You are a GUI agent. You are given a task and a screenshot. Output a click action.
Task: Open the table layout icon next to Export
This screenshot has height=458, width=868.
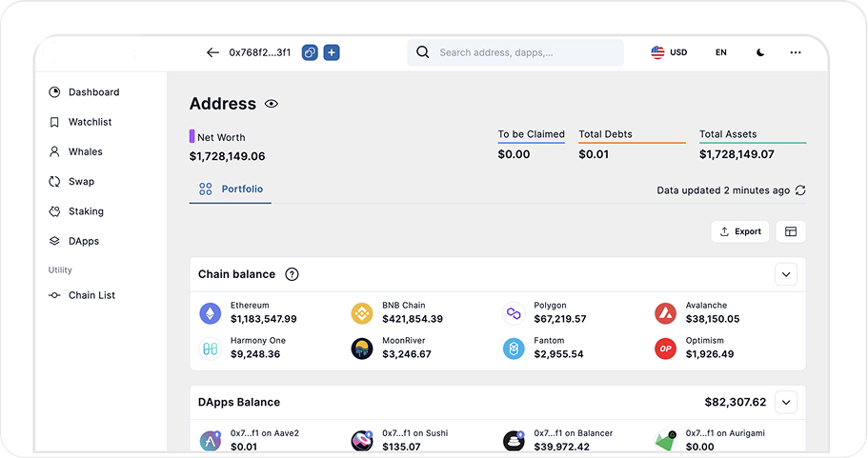(x=791, y=231)
